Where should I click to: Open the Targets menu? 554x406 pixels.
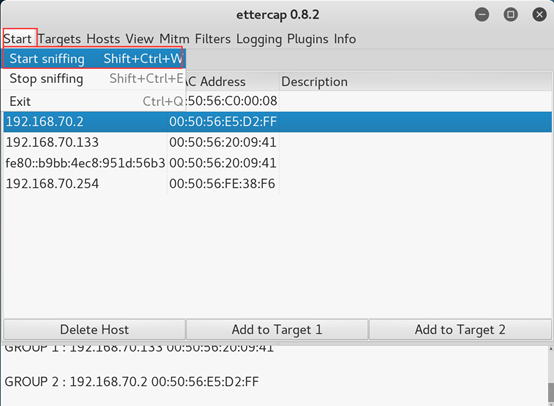pos(59,39)
